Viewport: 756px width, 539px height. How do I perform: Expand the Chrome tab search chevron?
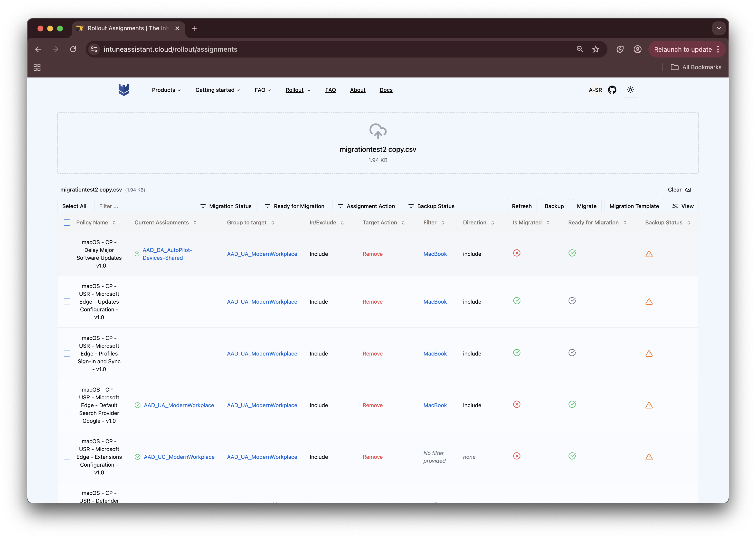click(719, 28)
